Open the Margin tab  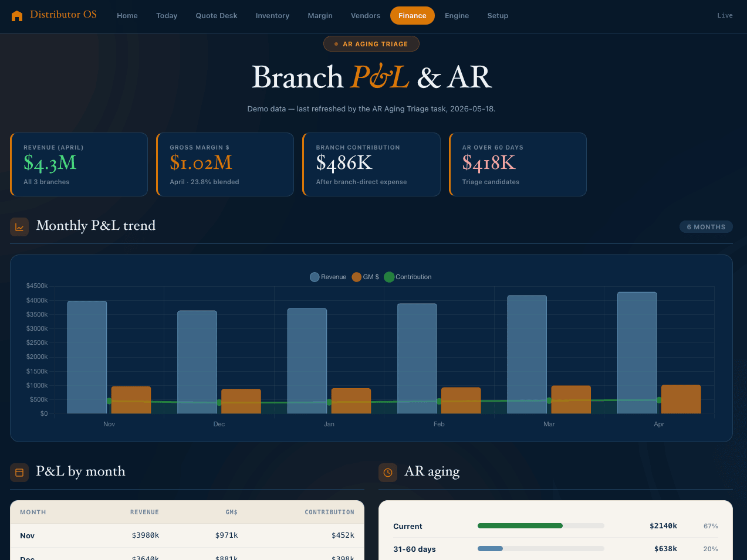point(320,16)
